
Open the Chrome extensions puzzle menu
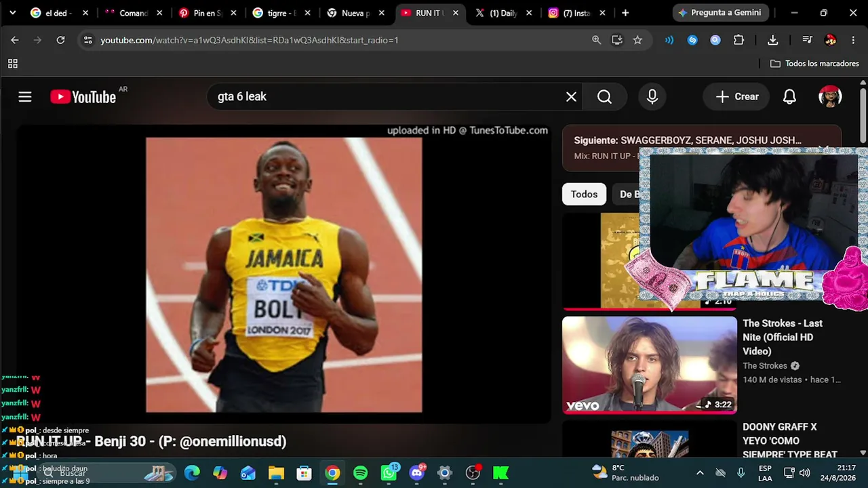click(738, 40)
